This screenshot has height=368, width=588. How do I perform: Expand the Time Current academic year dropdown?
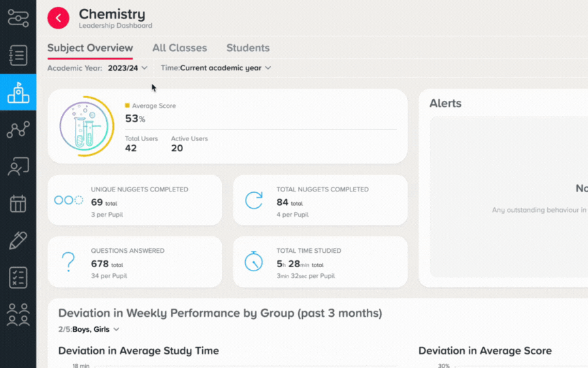(225, 68)
